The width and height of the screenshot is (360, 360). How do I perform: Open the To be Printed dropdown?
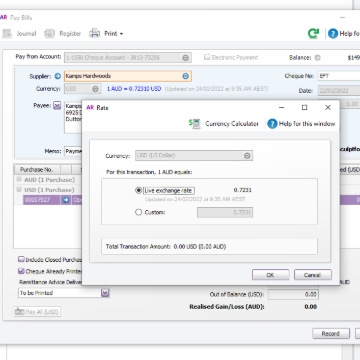[105, 293]
